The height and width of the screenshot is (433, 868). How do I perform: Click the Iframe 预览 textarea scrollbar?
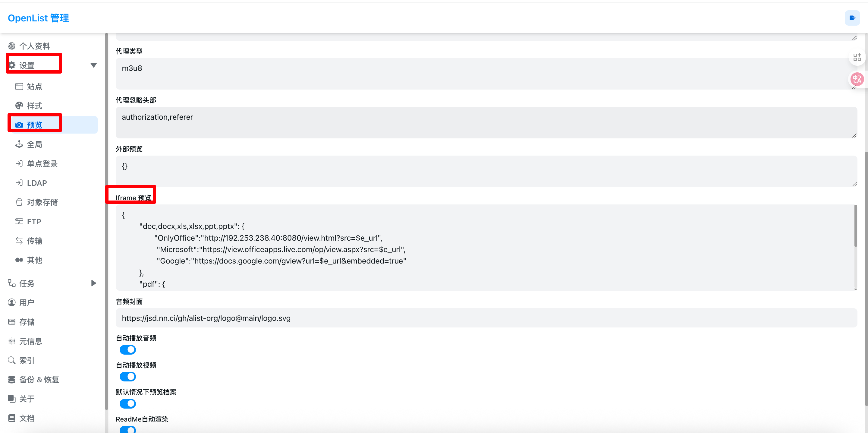(x=855, y=226)
